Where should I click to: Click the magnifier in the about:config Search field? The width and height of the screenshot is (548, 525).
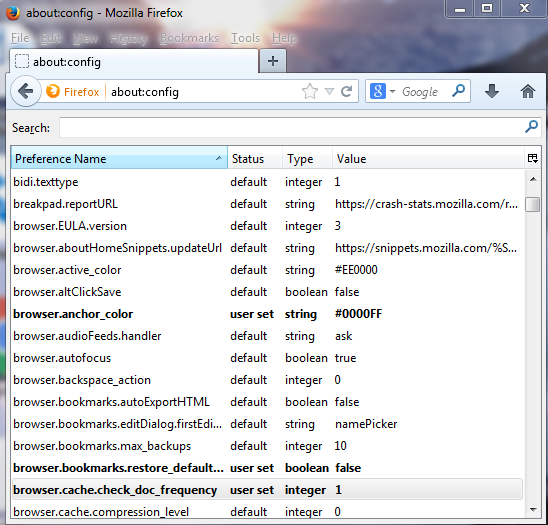[x=531, y=127]
